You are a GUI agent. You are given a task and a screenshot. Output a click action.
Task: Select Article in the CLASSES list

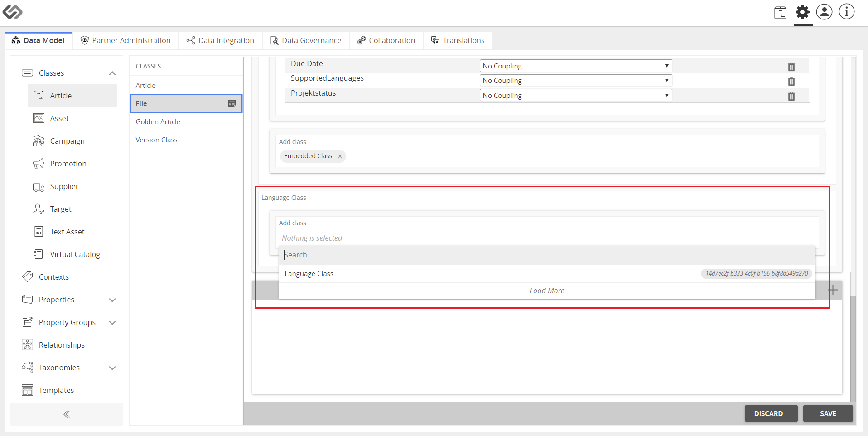(x=186, y=85)
